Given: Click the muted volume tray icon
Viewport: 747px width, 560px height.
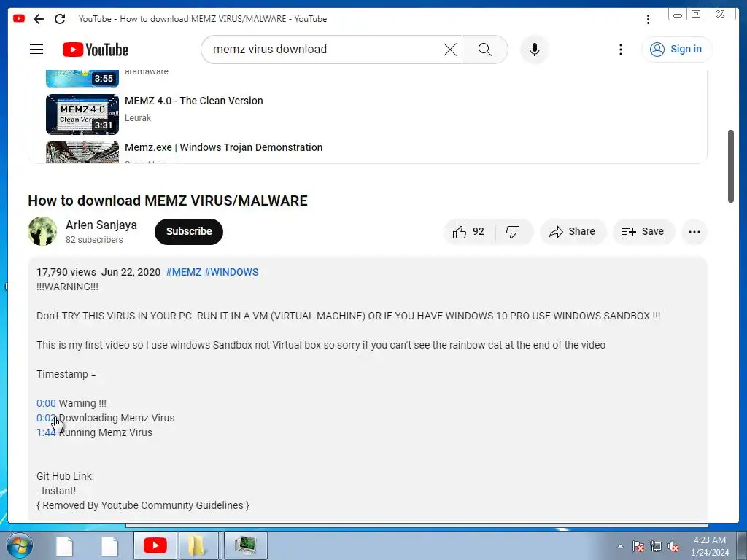Looking at the screenshot, I should [673, 546].
